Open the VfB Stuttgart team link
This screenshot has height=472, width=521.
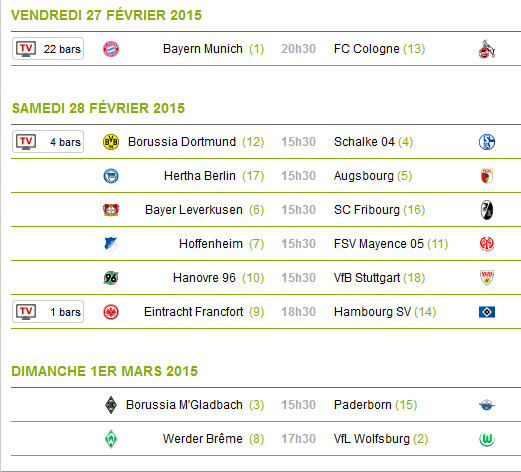[367, 278]
